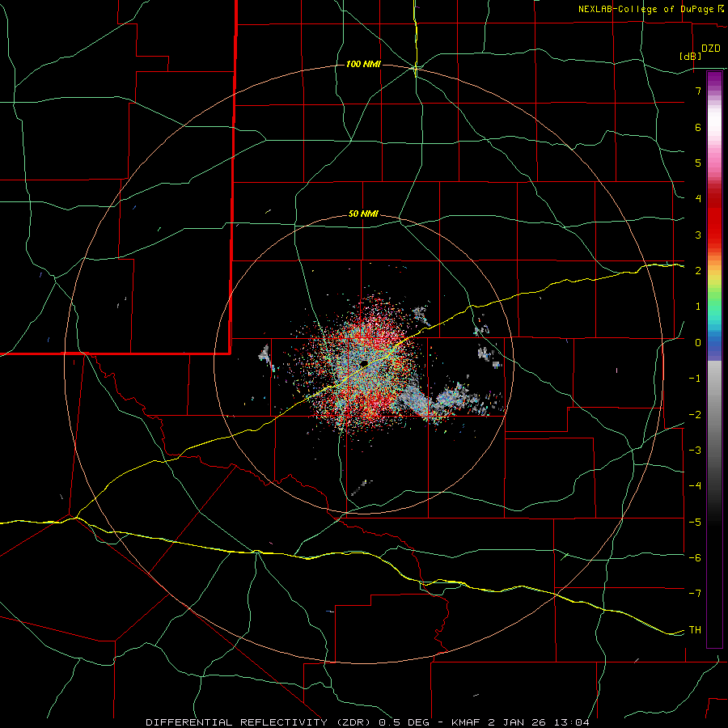The width and height of the screenshot is (728, 728).
Task: Click the -6 dB tick label on the color scale
Action: (695, 558)
